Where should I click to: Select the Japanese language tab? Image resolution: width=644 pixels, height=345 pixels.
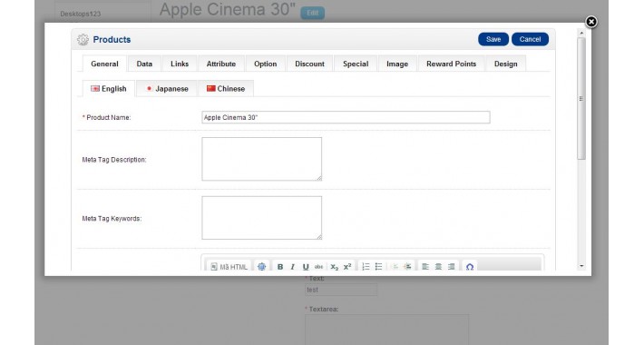coord(167,88)
